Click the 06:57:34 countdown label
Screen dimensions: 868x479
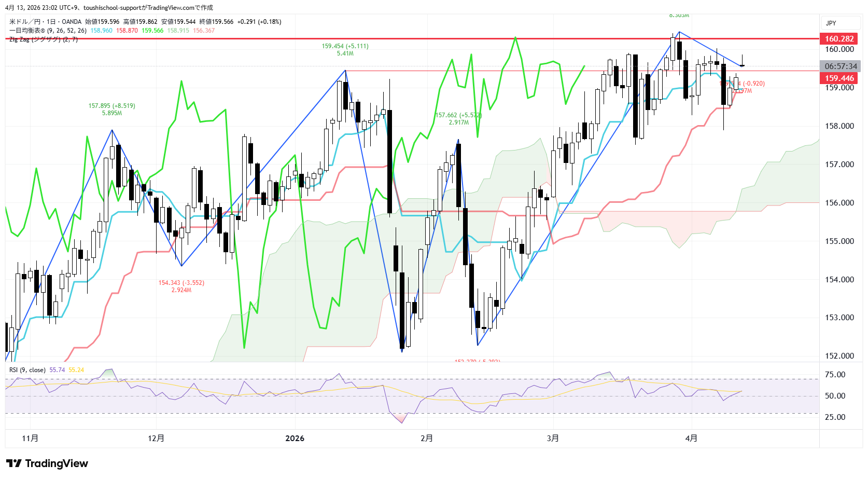841,66
